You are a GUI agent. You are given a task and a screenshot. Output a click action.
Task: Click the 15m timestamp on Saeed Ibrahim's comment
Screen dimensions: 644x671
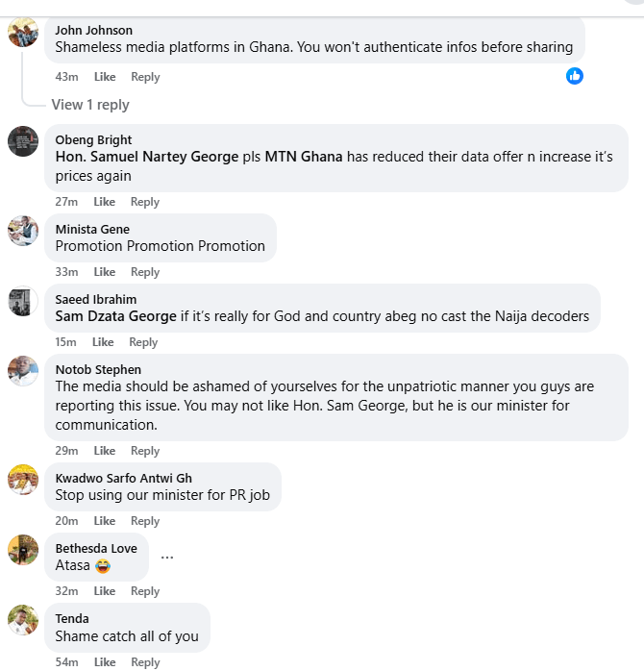coord(65,342)
